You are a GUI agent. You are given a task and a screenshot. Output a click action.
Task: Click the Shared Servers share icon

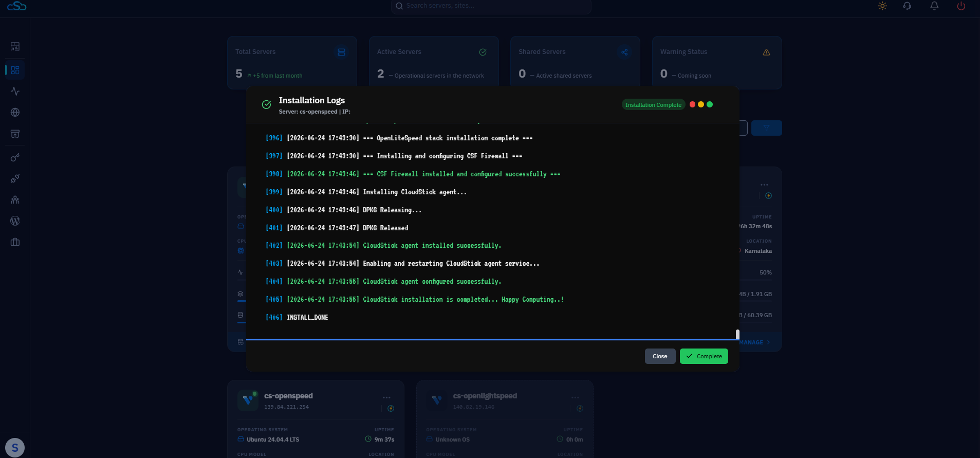pos(624,52)
